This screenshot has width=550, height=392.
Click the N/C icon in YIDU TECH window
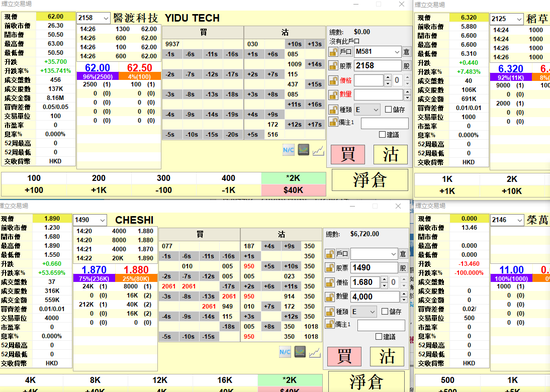(x=288, y=150)
